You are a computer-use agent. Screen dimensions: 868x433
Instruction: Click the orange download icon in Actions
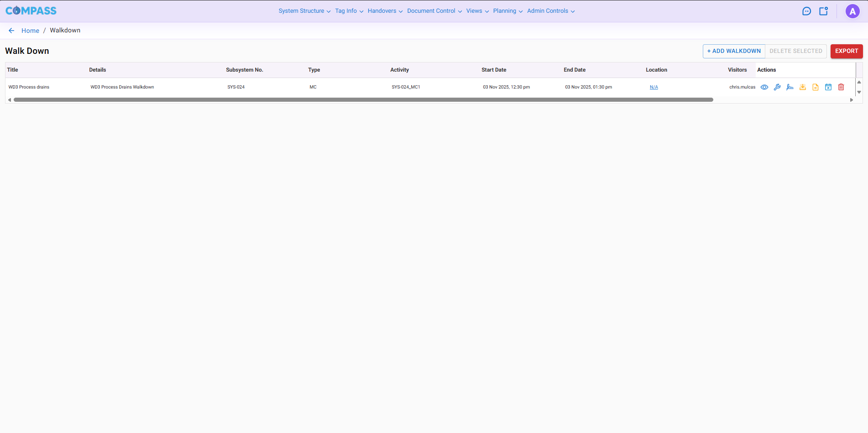click(x=802, y=87)
